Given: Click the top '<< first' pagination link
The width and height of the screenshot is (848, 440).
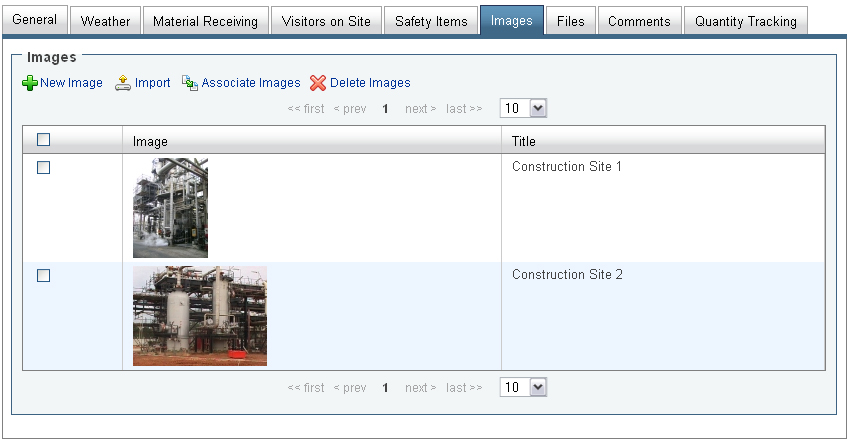Looking at the screenshot, I should (306, 109).
